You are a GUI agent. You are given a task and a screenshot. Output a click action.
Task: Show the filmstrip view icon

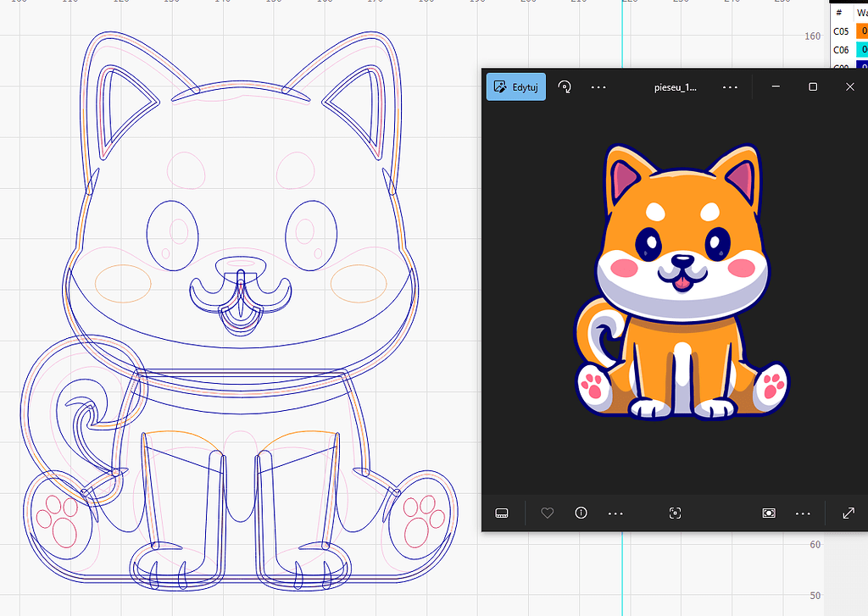click(502, 513)
